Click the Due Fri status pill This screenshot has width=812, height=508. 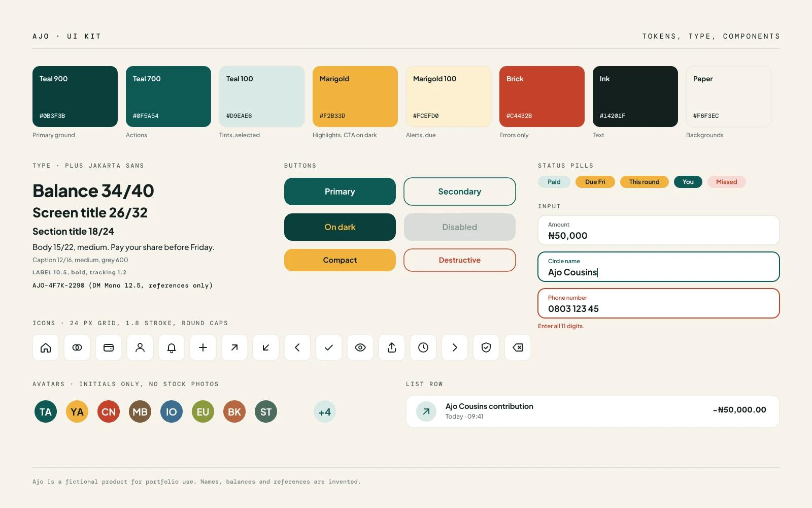(x=595, y=182)
